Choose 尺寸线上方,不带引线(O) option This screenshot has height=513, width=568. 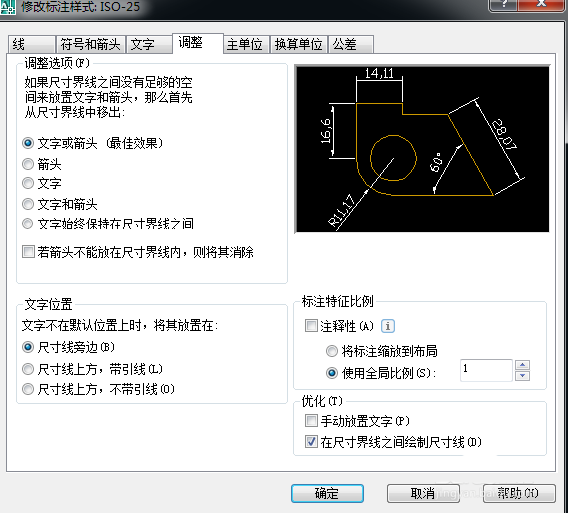tap(28, 389)
